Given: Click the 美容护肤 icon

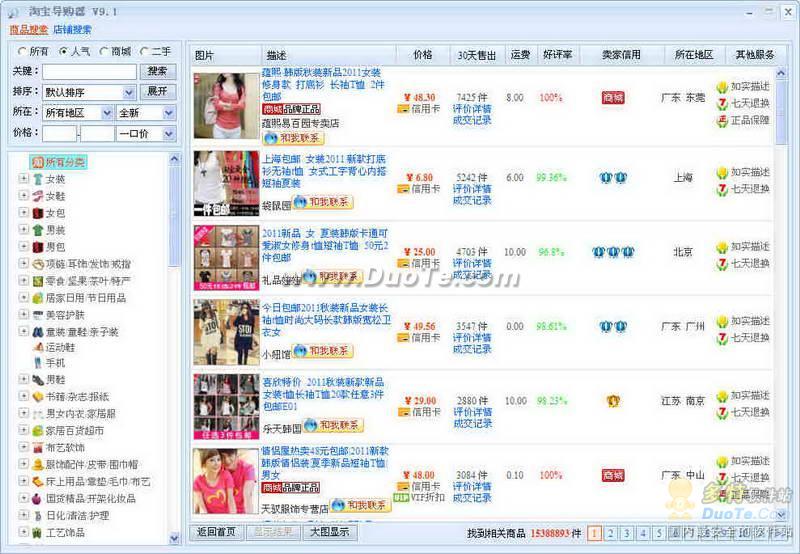Looking at the screenshot, I should coord(38,315).
